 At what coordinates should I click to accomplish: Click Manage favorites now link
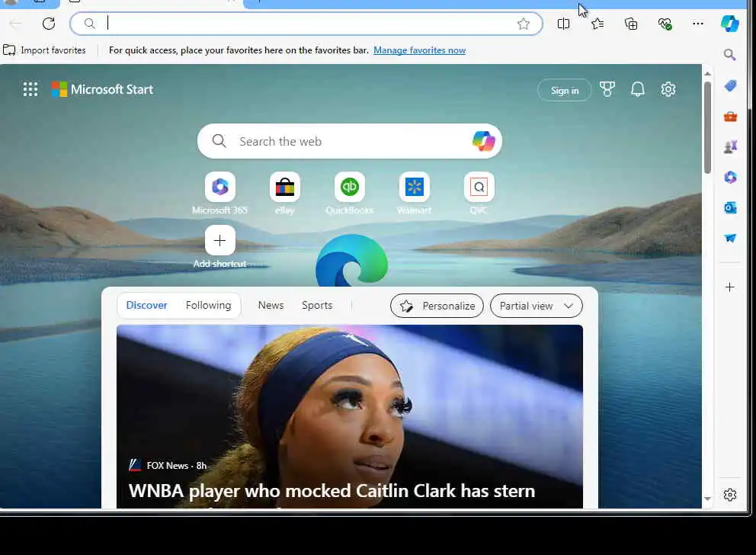point(419,50)
